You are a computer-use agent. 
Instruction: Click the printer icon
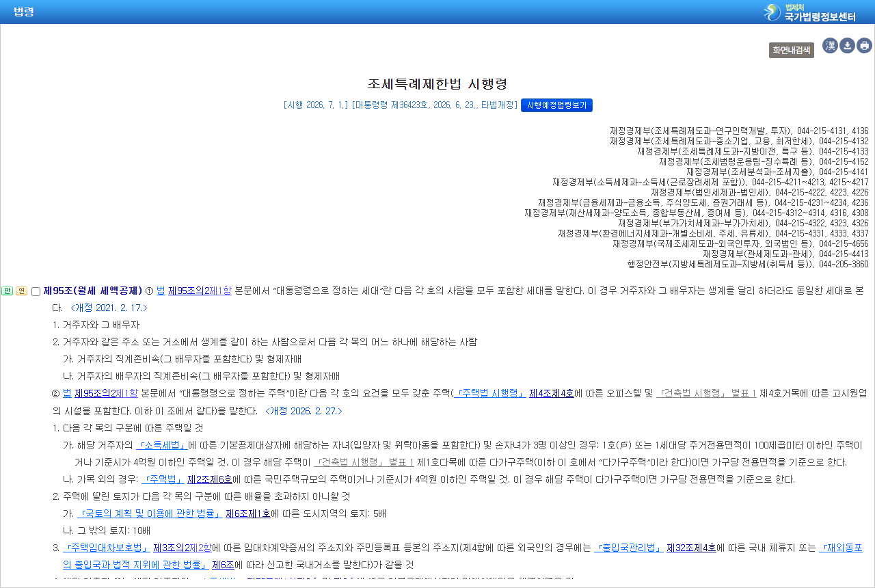pos(865,46)
